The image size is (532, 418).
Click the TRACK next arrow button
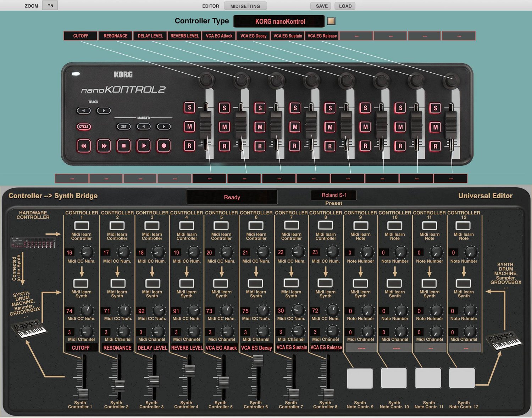pyautogui.click(x=104, y=111)
